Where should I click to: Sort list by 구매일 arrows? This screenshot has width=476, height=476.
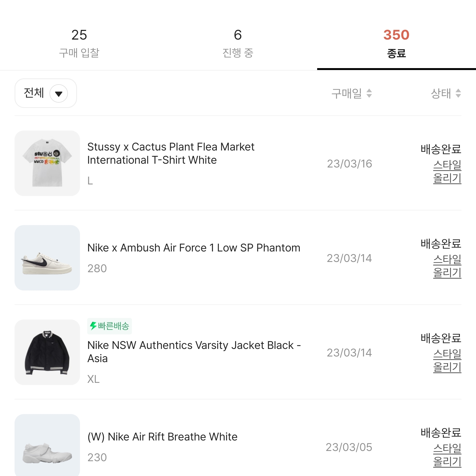coord(369,93)
